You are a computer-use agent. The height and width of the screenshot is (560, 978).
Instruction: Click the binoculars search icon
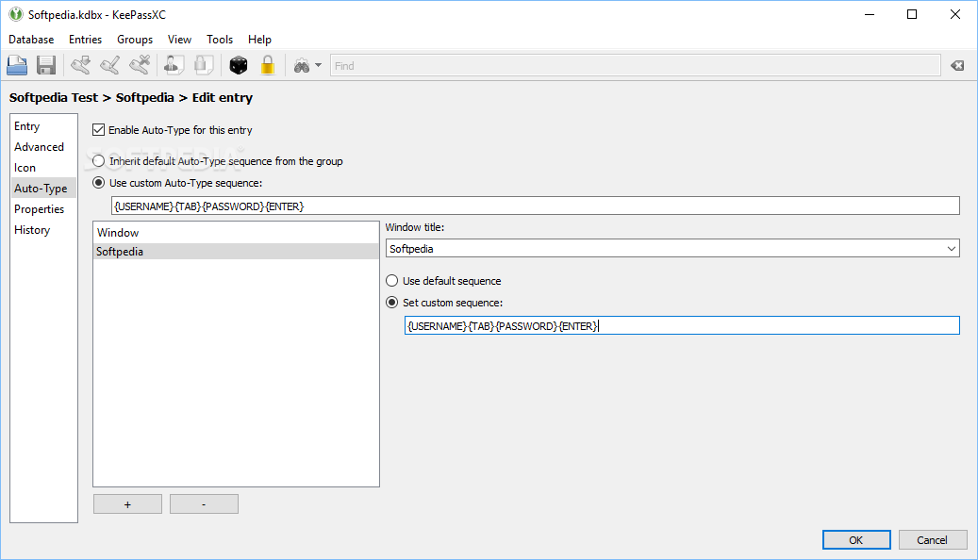[x=302, y=65]
